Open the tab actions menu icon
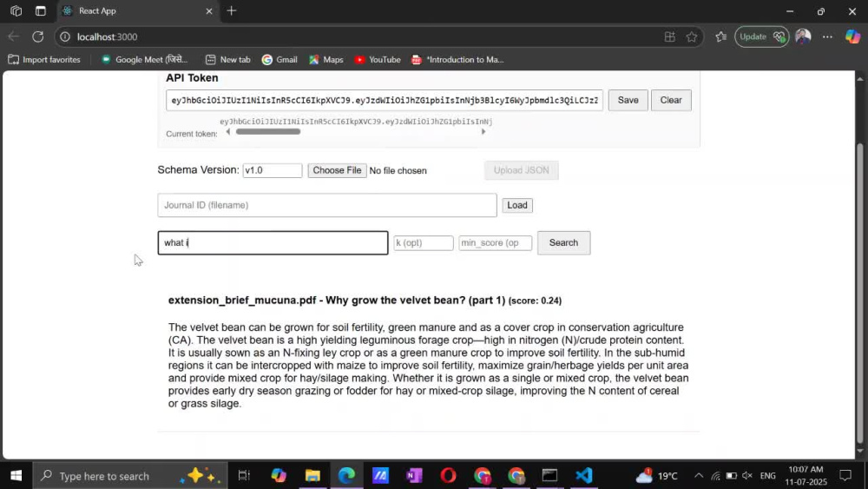The width and height of the screenshot is (868, 489). tap(41, 10)
